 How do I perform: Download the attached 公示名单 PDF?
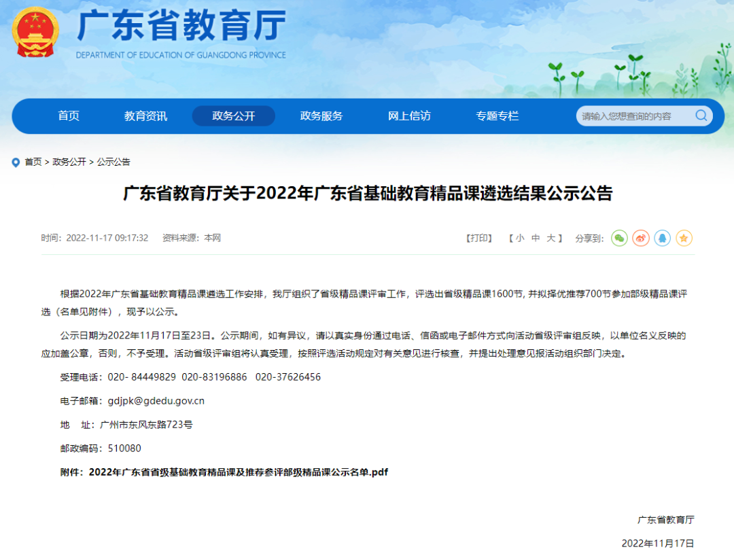click(x=238, y=472)
